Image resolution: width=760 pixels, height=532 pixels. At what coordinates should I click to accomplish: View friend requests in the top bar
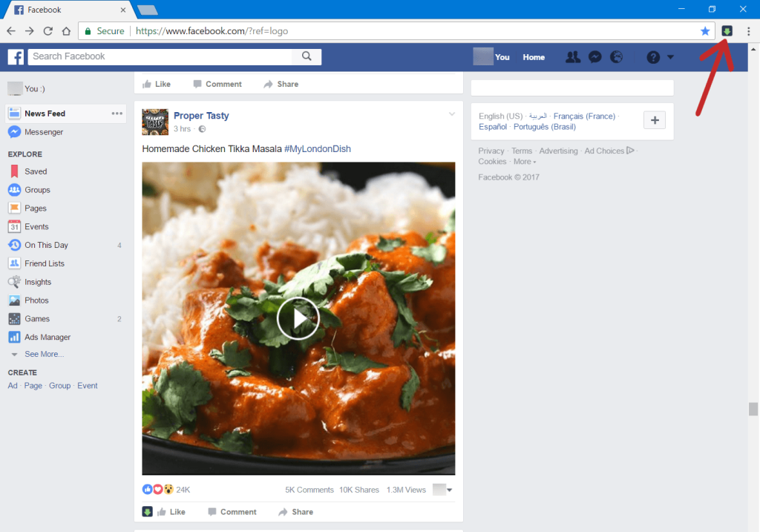point(573,56)
